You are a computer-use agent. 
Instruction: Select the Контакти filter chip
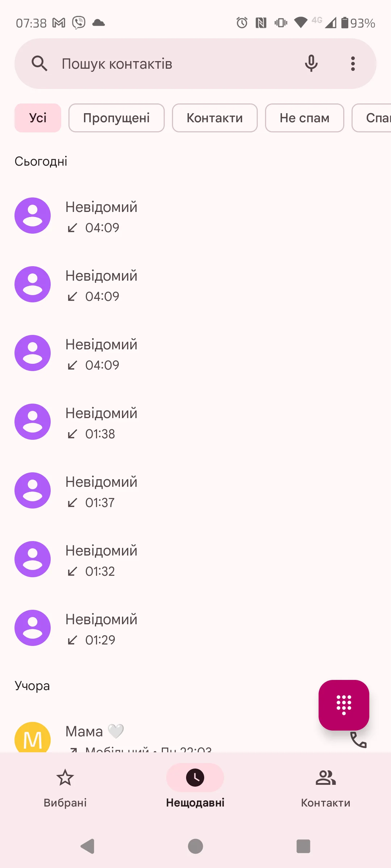(x=215, y=118)
